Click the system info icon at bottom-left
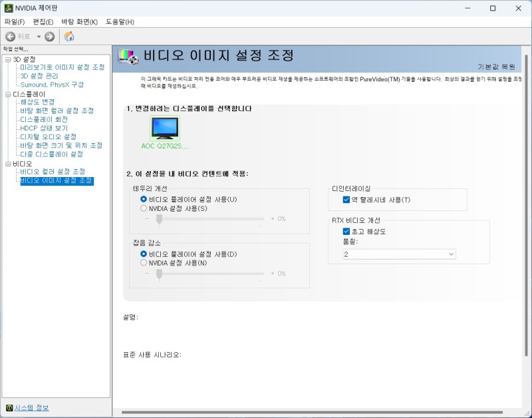Screen dimensions: 532x418 point(9,407)
